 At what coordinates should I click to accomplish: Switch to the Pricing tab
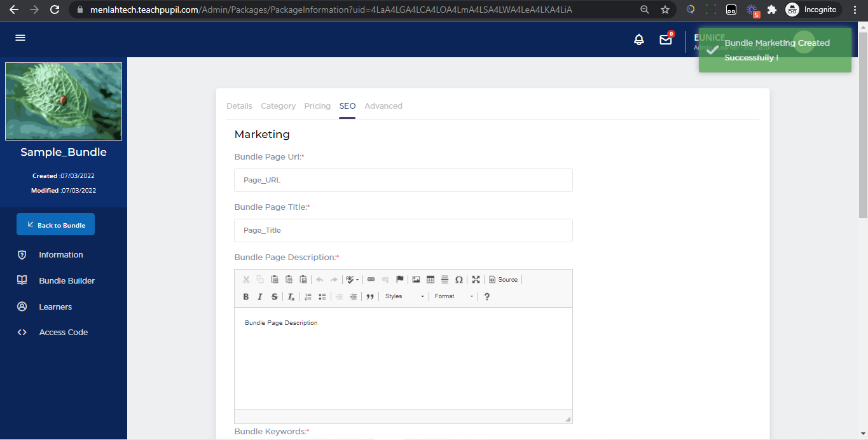pos(317,106)
